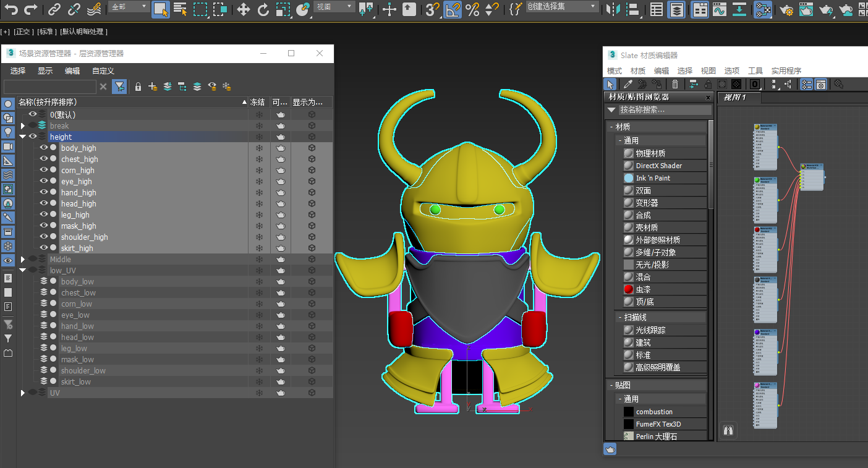Toggle visibility of mask_high object
The width and height of the screenshot is (868, 468).
pos(44,226)
